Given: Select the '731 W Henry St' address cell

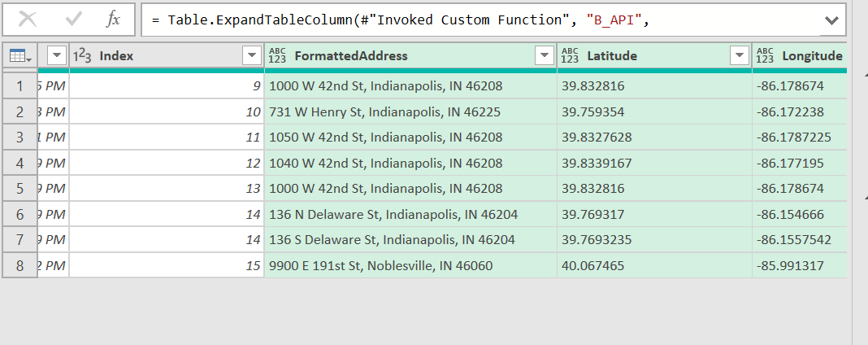Looking at the screenshot, I should (x=410, y=111).
